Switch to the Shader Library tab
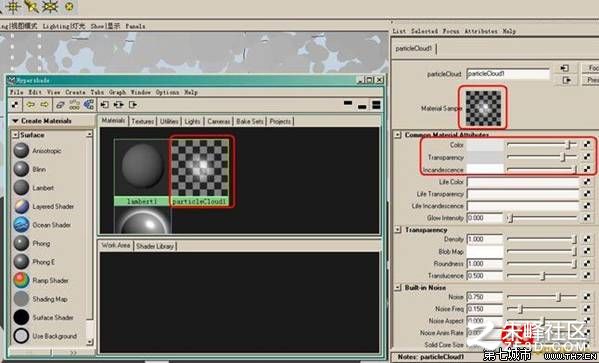The image size is (599, 363). click(155, 246)
